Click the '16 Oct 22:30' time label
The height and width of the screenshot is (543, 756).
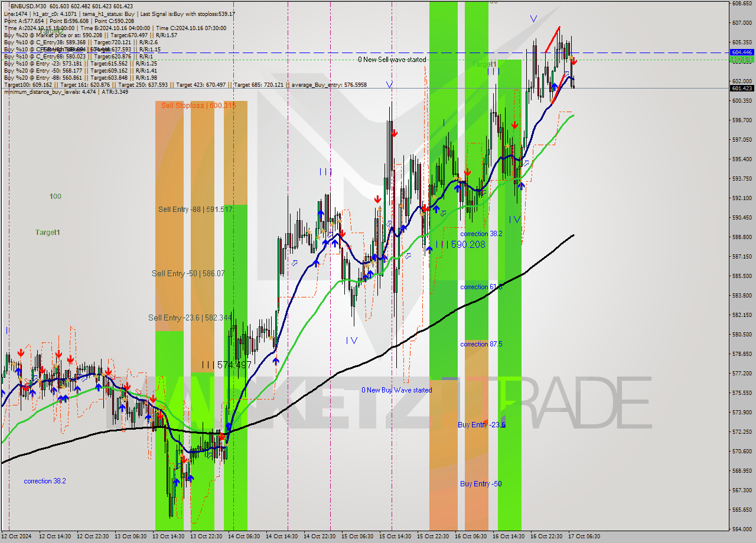click(x=546, y=537)
